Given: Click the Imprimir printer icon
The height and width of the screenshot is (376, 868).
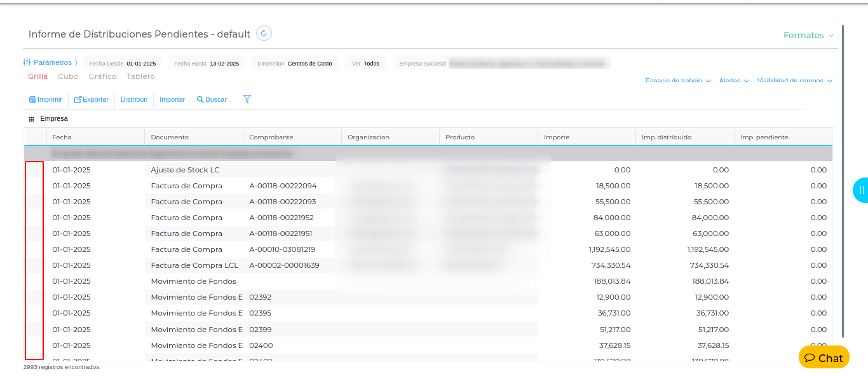Looking at the screenshot, I should coord(32,100).
